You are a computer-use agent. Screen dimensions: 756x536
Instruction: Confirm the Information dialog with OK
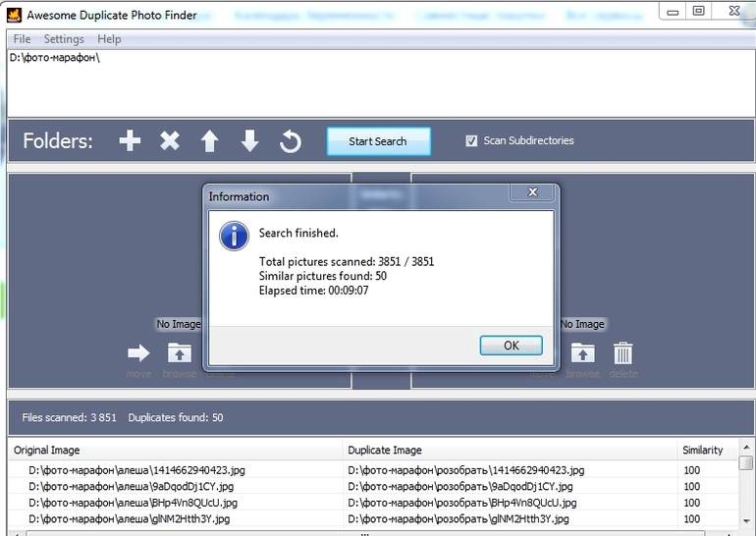tap(512, 346)
